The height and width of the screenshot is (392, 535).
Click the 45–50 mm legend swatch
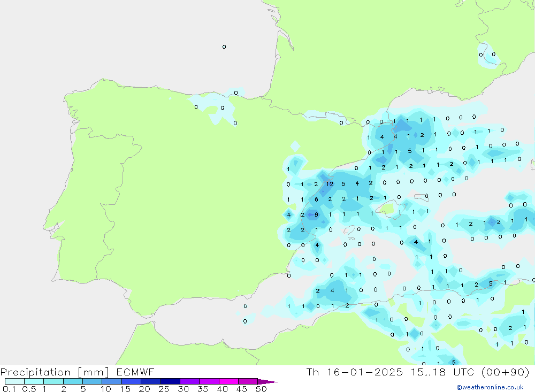tap(248, 381)
